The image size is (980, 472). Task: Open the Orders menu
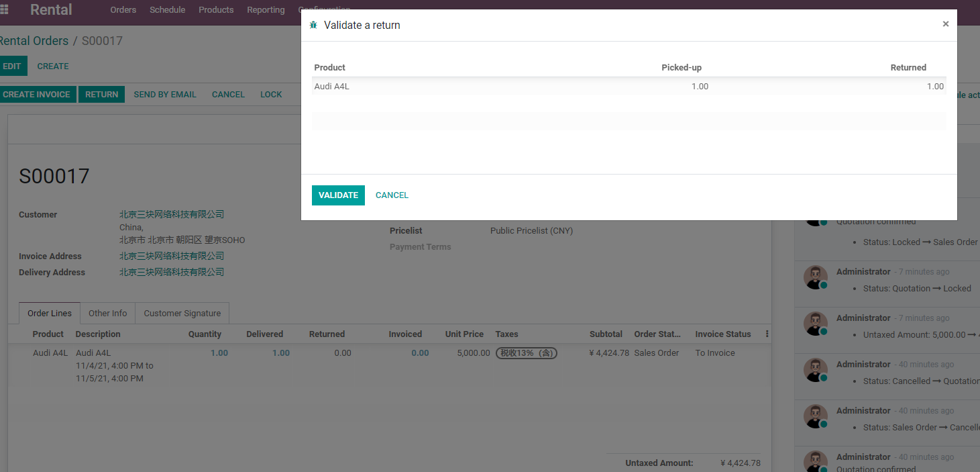123,10
